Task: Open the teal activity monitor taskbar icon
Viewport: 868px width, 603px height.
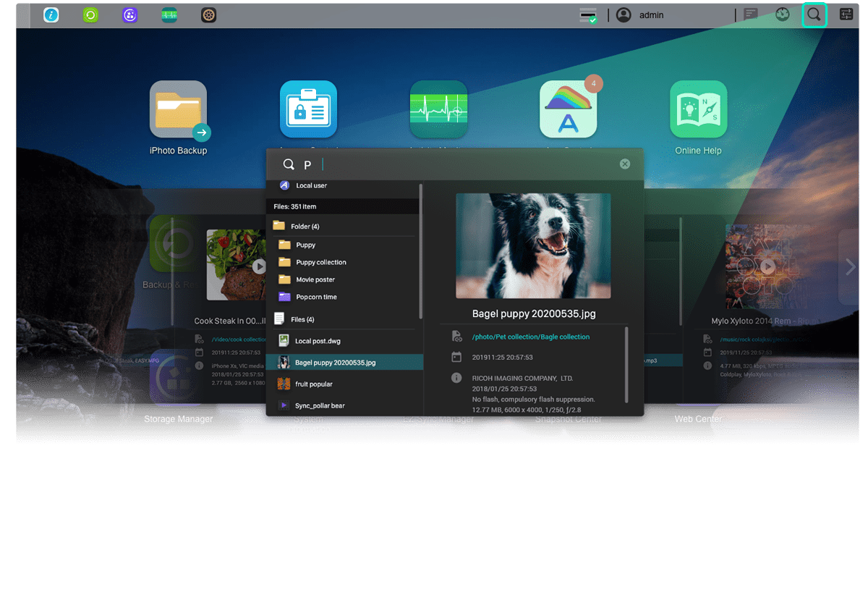Action: tap(169, 14)
